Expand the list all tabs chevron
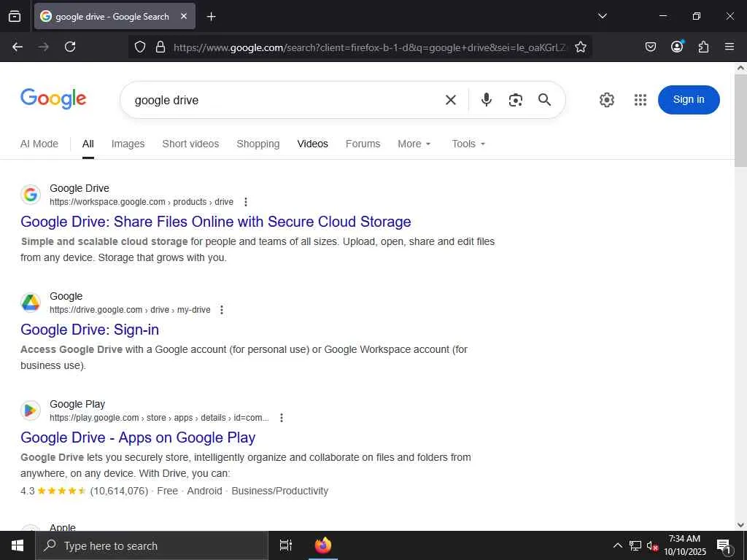Viewport: 747px width, 560px height. point(602,16)
